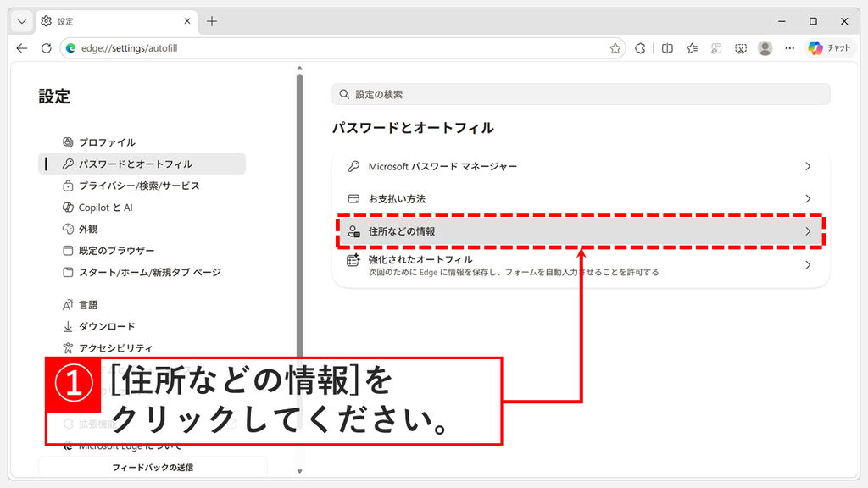This screenshot has height=488, width=868.
Task: Click the palette icon beside 外観
Action: pos(68,229)
